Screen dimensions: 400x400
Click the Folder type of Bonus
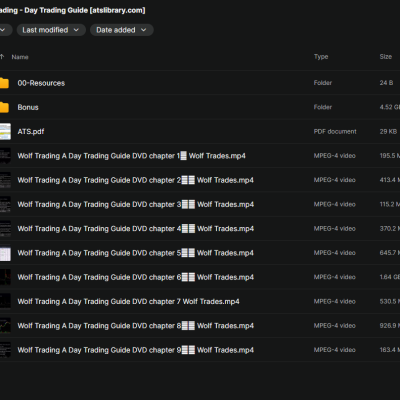pyautogui.click(x=323, y=107)
